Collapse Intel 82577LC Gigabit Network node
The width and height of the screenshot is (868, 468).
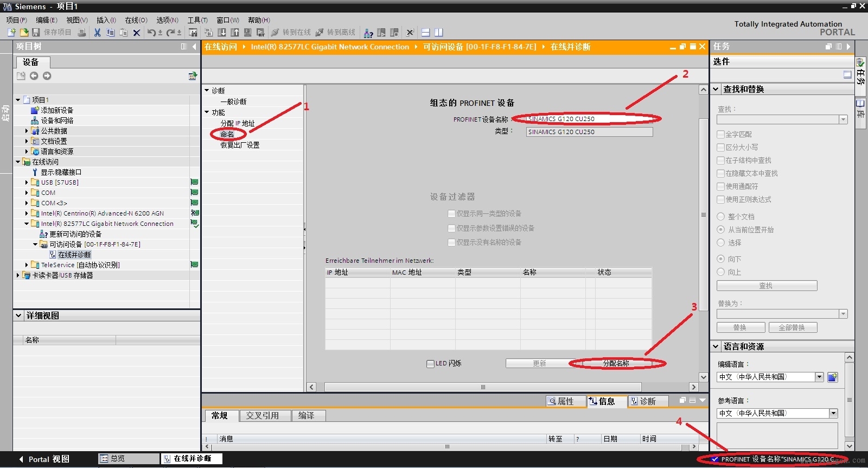click(27, 224)
